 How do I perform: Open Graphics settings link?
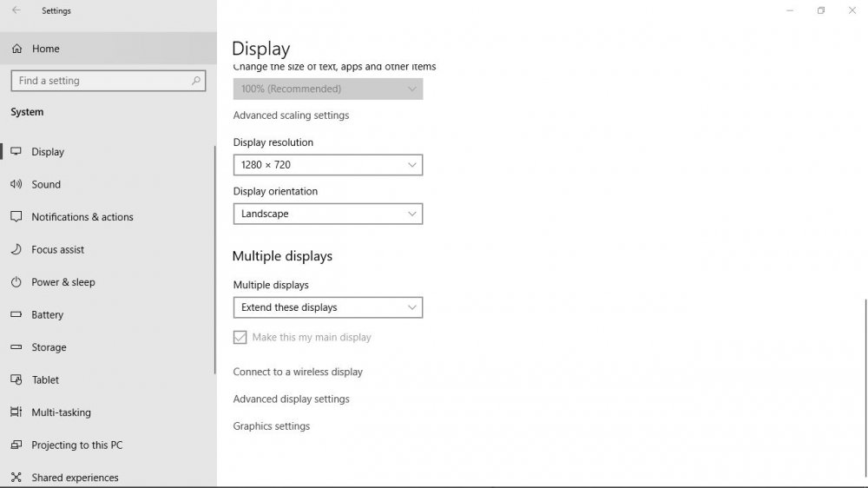click(x=271, y=426)
